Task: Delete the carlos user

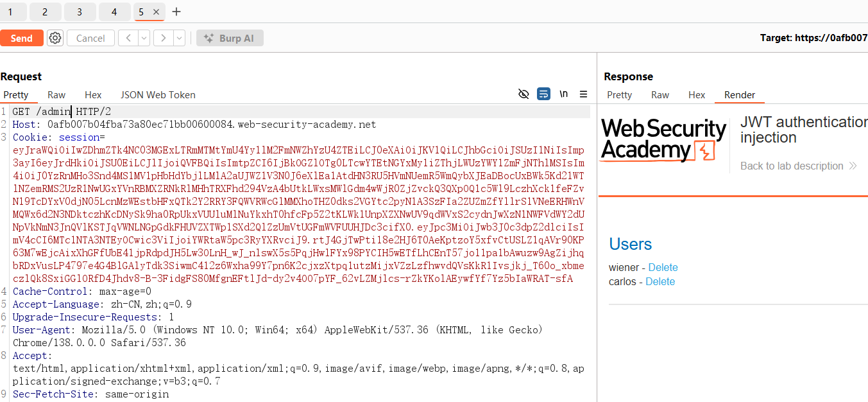Action: click(660, 281)
